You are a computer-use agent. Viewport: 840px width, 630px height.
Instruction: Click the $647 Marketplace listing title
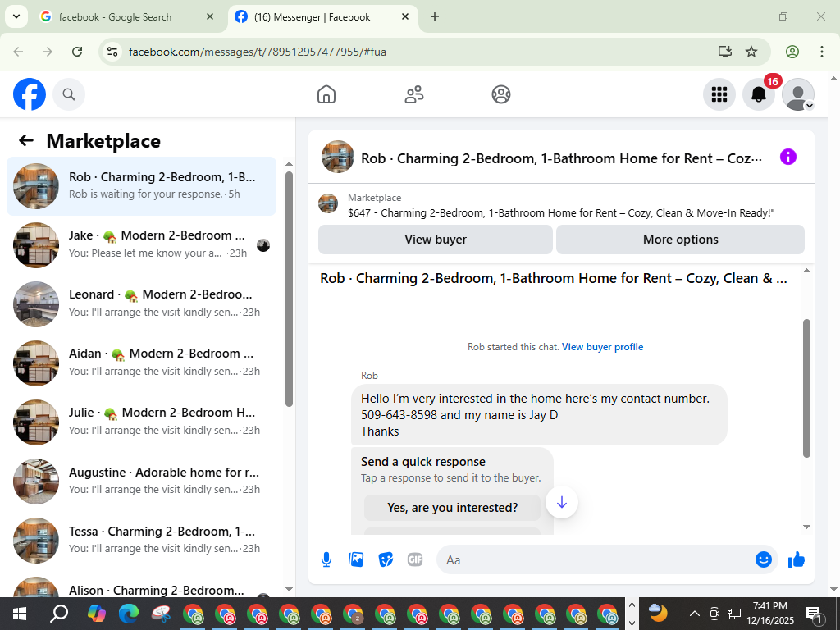coord(561,213)
